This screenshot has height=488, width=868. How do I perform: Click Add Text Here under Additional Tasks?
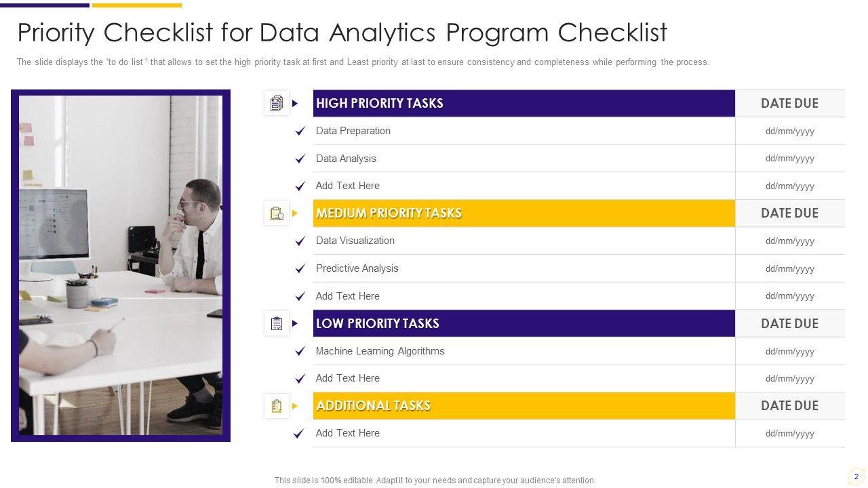click(x=348, y=433)
